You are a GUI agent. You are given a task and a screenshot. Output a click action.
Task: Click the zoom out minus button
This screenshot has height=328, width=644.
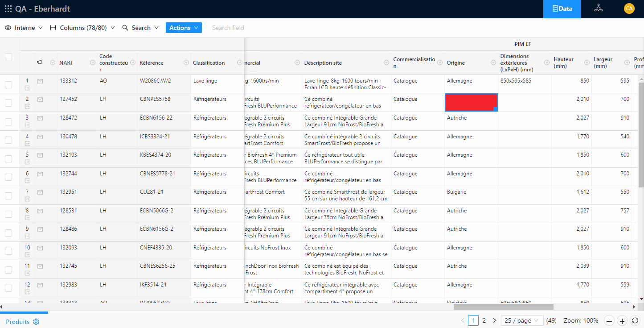coord(609,320)
